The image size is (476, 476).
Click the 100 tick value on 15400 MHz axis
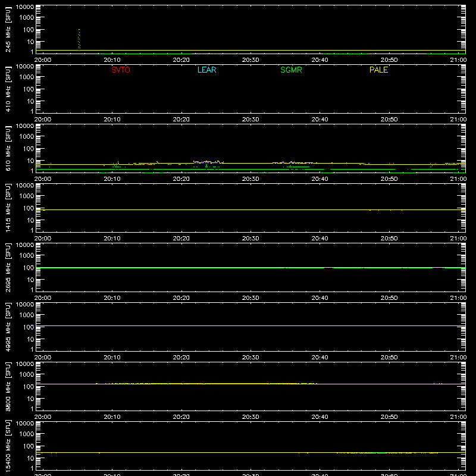pos(29,446)
